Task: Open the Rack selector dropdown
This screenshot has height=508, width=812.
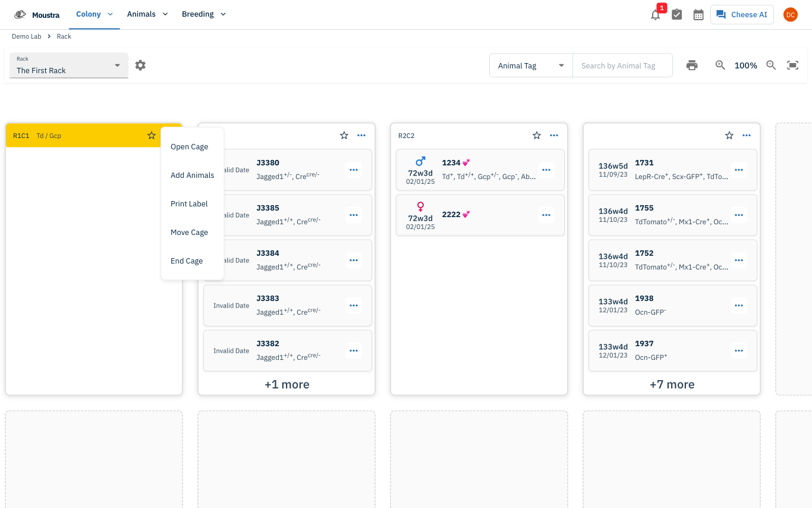Action: (69, 65)
